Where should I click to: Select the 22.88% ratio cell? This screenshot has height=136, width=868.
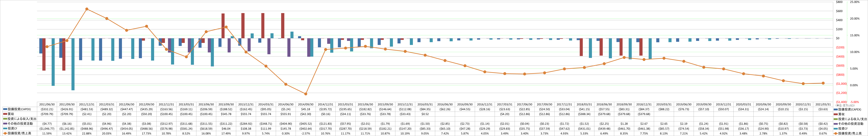(x=87, y=133)
